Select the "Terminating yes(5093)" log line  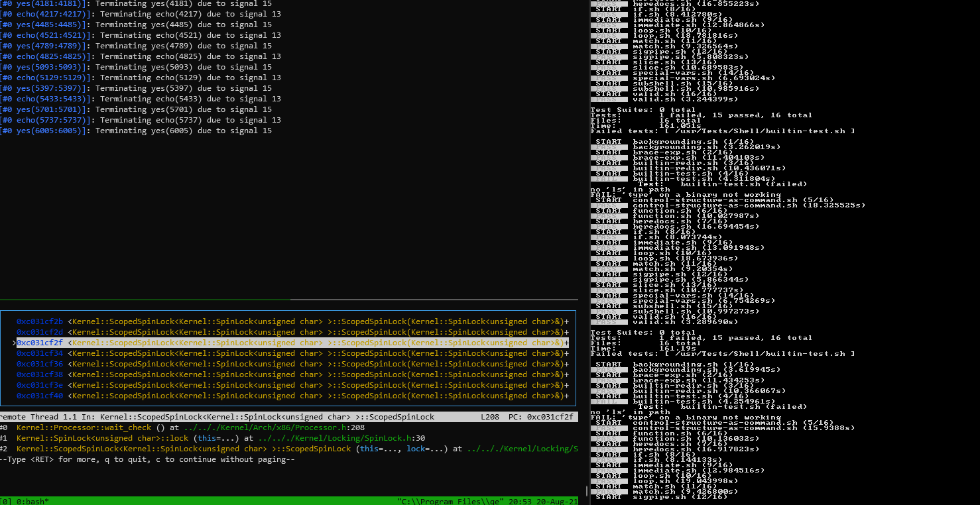pyautogui.click(x=184, y=67)
